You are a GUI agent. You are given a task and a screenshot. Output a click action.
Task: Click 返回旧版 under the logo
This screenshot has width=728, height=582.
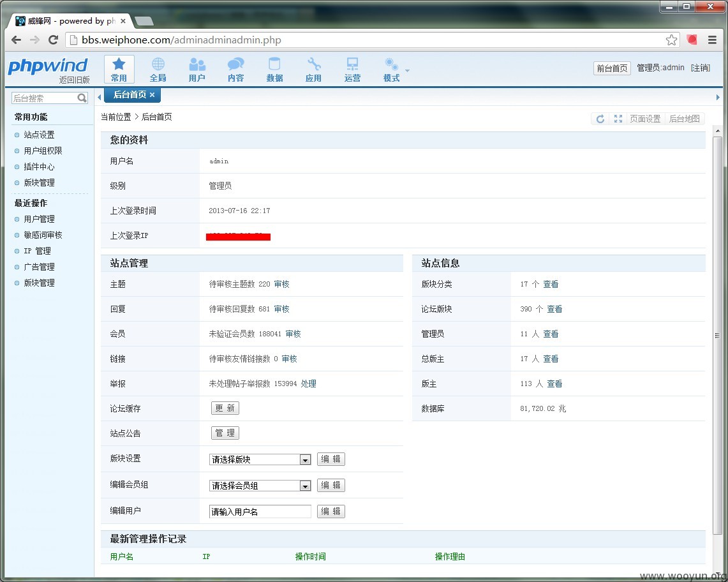74,80
